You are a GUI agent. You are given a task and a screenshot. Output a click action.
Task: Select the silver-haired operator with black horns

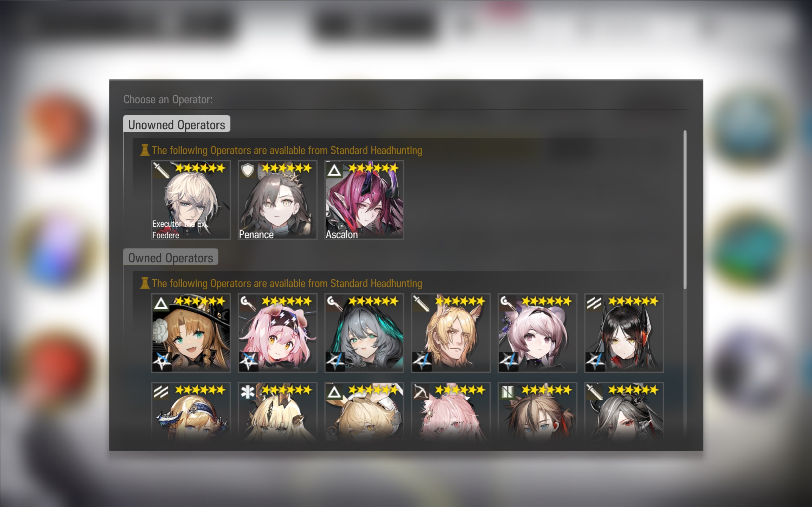[x=624, y=411]
